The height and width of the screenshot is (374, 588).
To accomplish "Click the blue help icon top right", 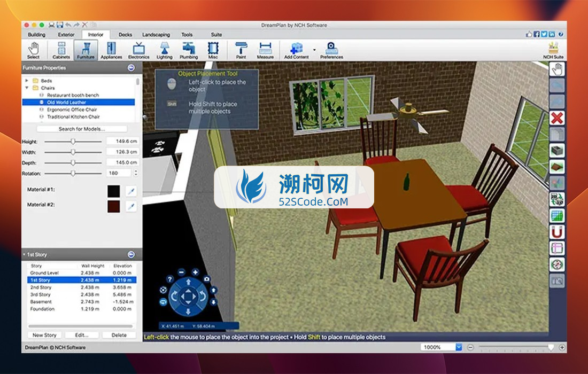I will (561, 34).
